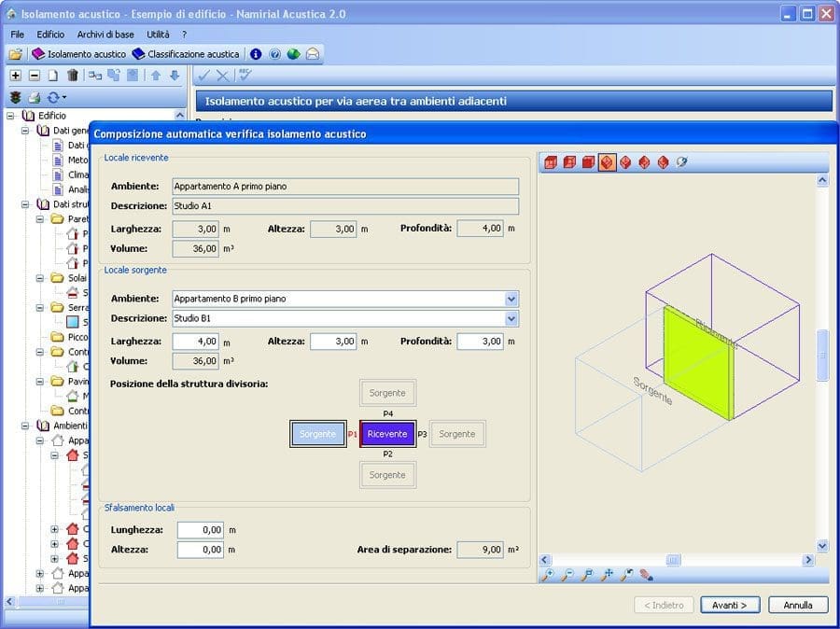Proceed by clicking the Avanti button
The height and width of the screenshot is (629, 840).
tap(730, 605)
